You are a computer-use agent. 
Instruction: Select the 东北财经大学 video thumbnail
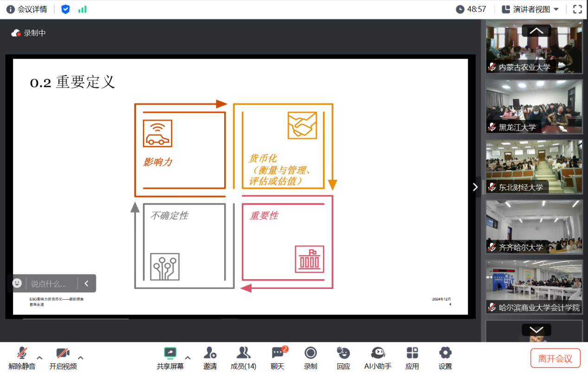[x=534, y=167]
